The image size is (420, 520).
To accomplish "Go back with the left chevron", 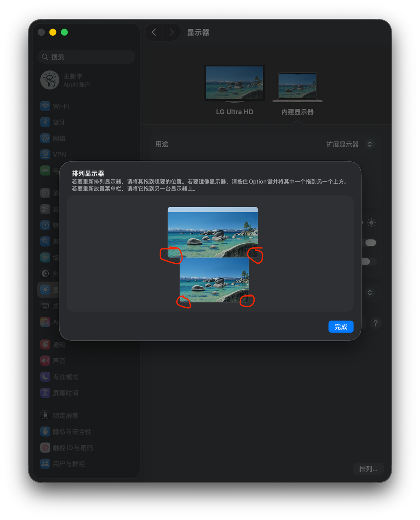I will pyautogui.click(x=154, y=32).
